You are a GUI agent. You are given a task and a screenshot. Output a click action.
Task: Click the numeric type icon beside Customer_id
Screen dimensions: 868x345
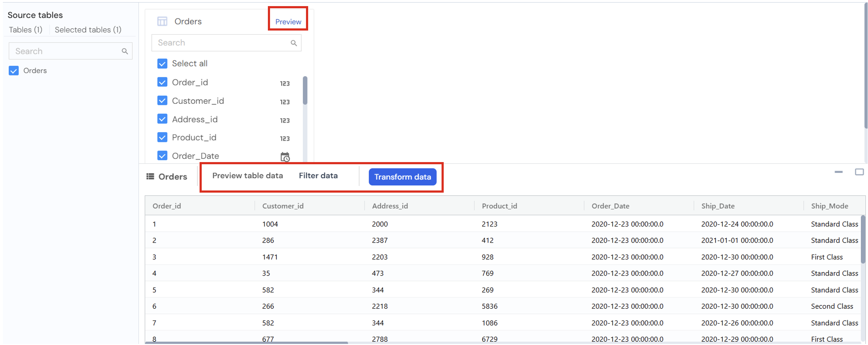284,102
